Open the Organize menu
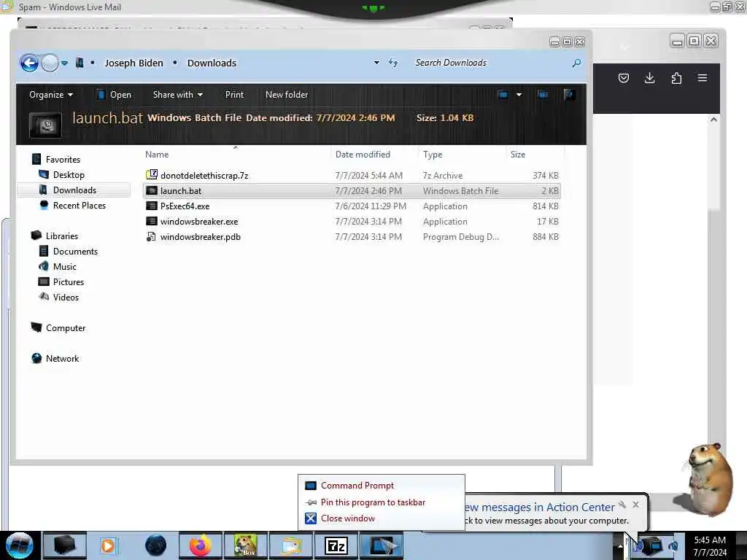The height and width of the screenshot is (560, 747). [51, 94]
